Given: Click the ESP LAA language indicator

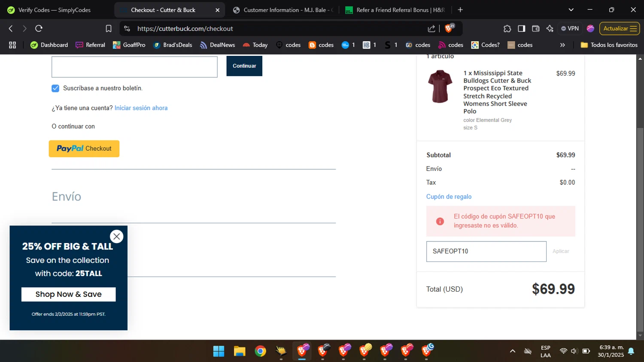Looking at the screenshot, I should point(546,351).
